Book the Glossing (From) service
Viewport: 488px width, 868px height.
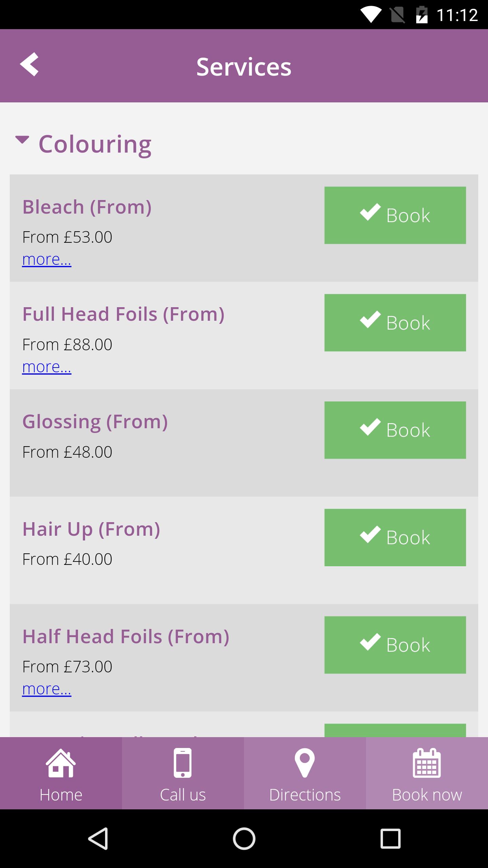click(395, 430)
